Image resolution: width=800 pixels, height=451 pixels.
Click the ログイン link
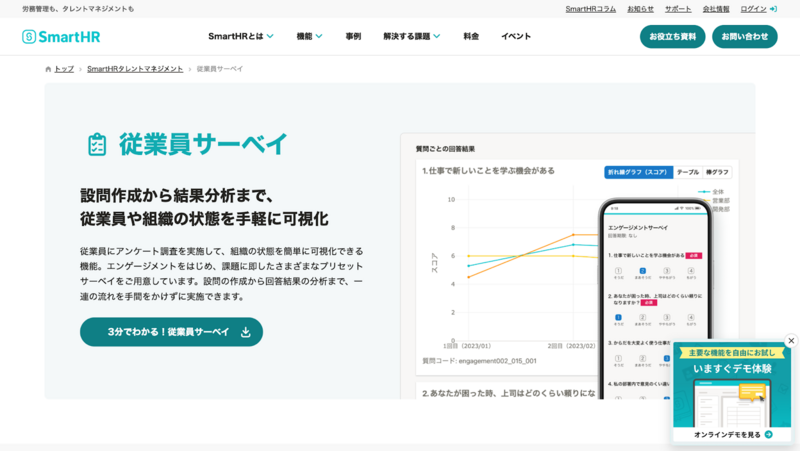click(x=754, y=9)
